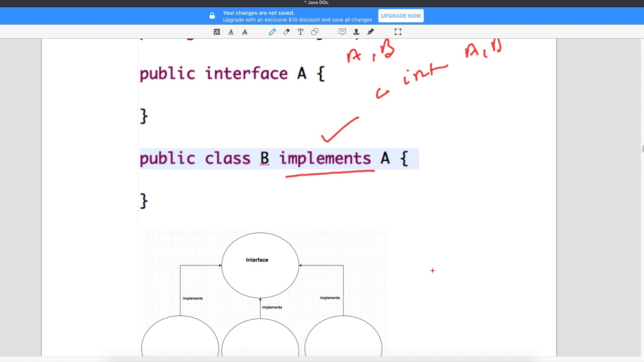Select the stamp tool

(356, 32)
